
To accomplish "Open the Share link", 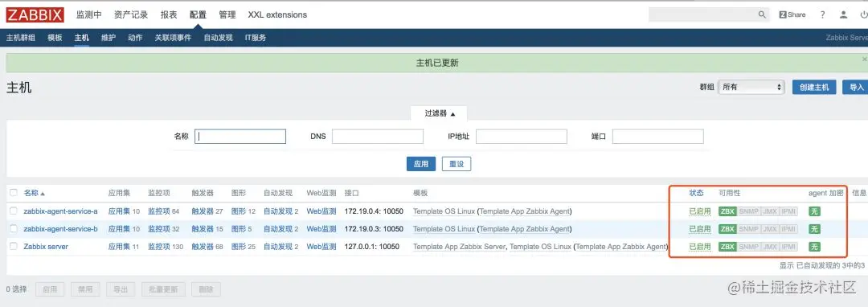I will [x=792, y=15].
